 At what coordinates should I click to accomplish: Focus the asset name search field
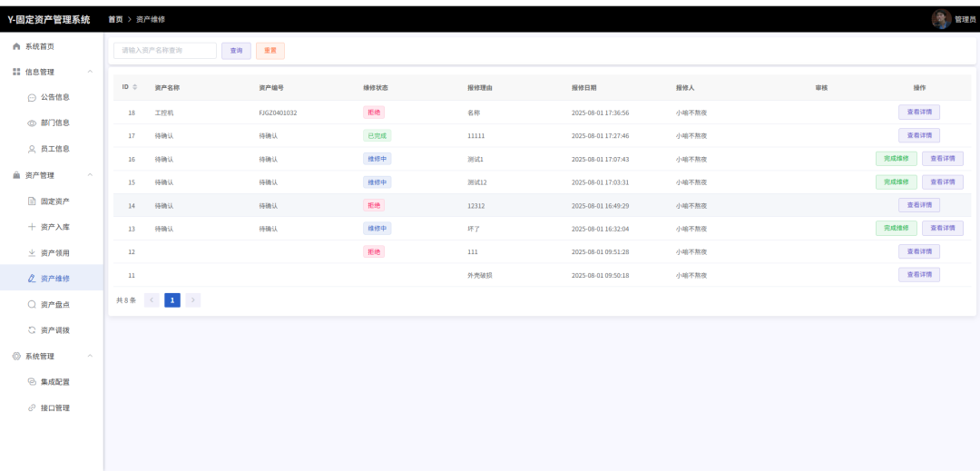coord(165,51)
